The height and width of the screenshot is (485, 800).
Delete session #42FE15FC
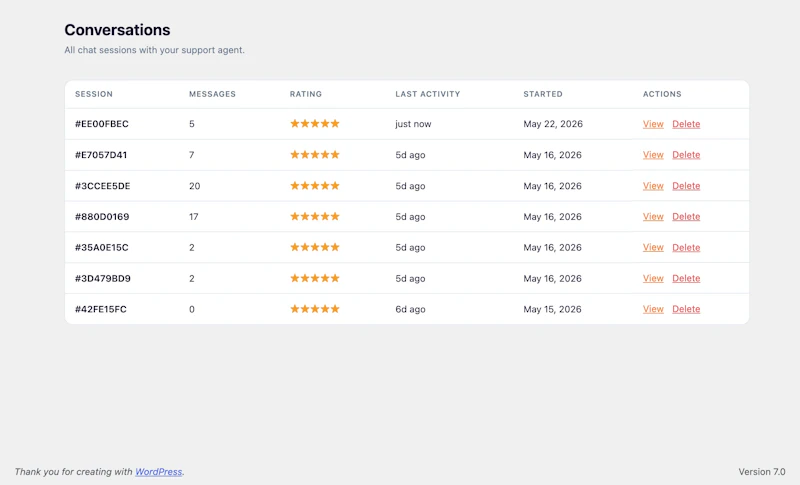click(686, 309)
